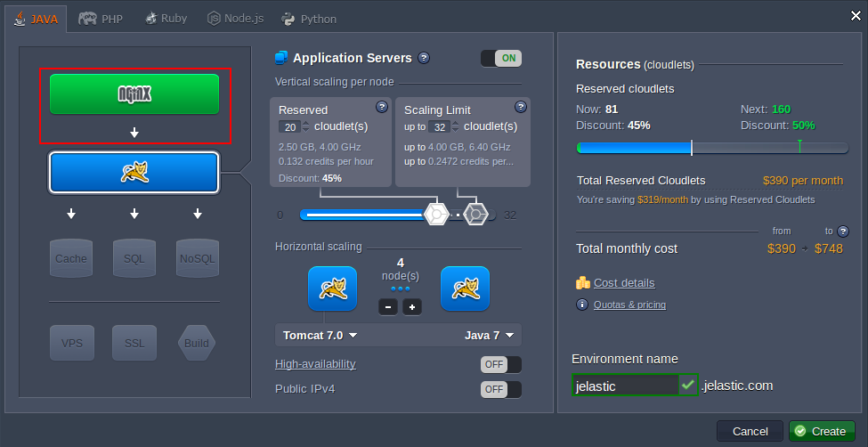Screen dimensions: 868x447
Task: Select the Tomcat application server block
Action: coord(134,173)
